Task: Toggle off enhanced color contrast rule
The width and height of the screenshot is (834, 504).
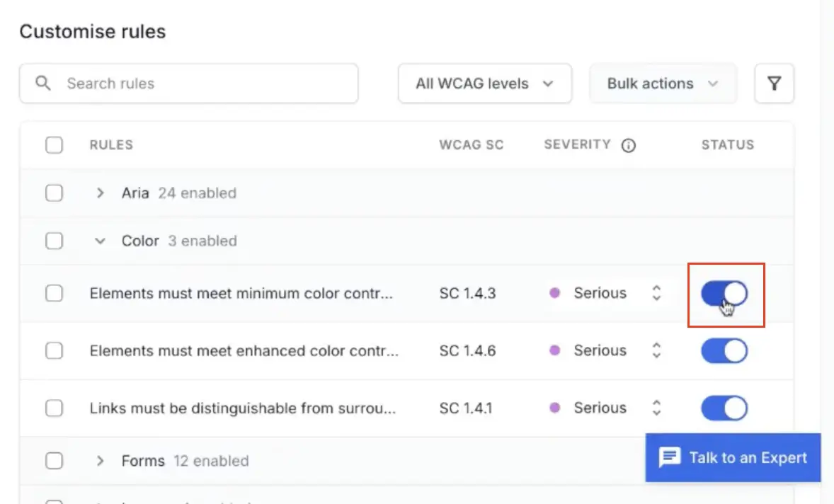Action: (724, 350)
